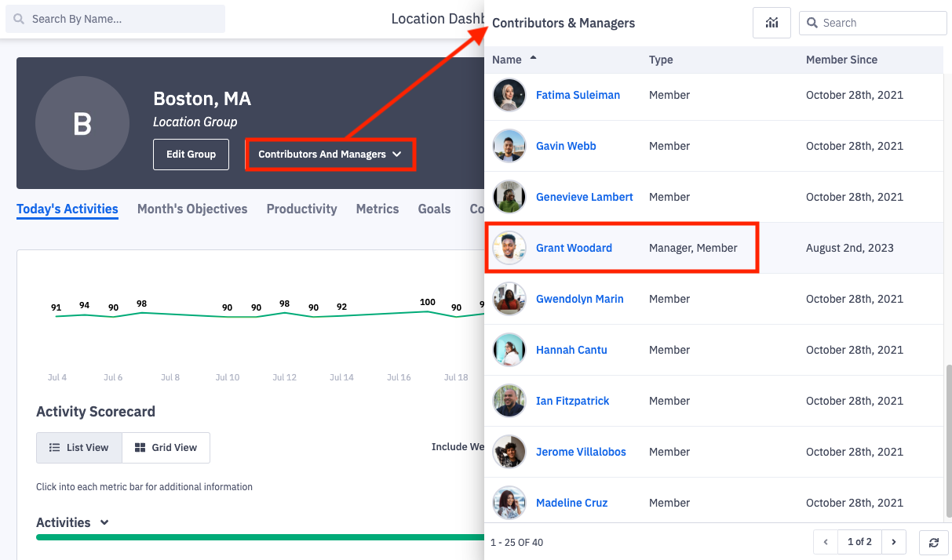Click the Activity Scorecard heading
This screenshot has height=560, width=952.
[96, 412]
